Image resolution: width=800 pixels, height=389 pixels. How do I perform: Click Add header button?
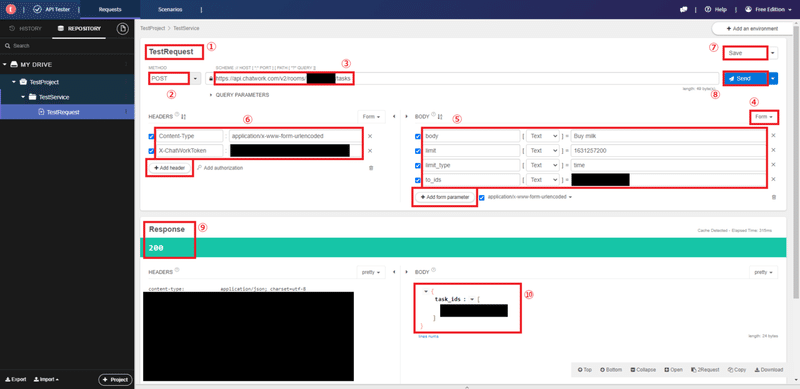[170, 167]
